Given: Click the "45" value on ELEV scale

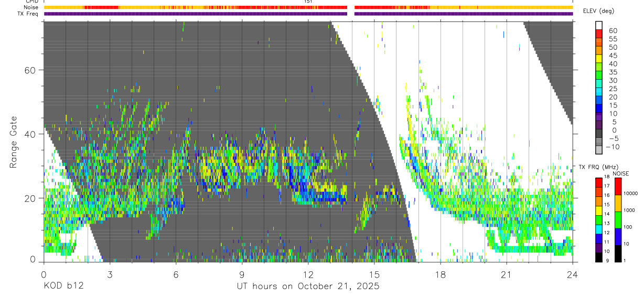Looking at the screenshot, I should click(613, 56).
